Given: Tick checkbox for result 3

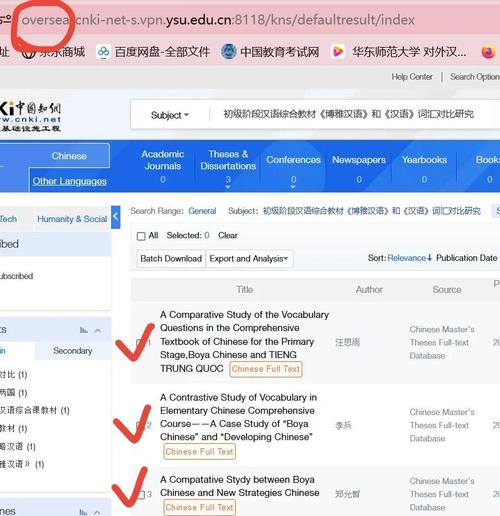Looking at the screenshot, I should pyautogui.click(x=141, y=495).
